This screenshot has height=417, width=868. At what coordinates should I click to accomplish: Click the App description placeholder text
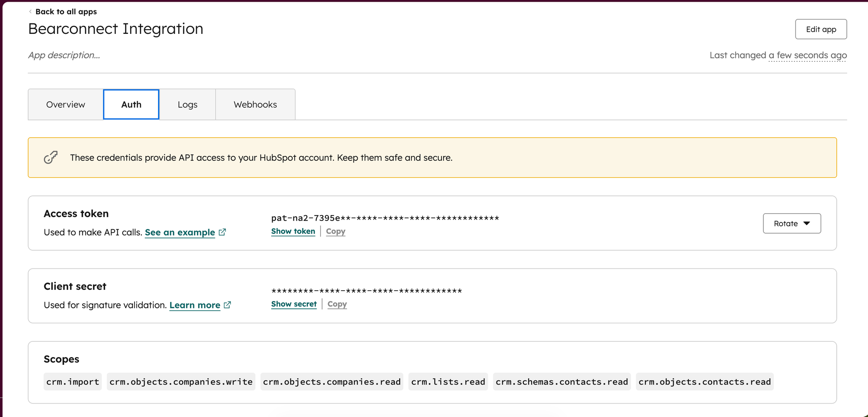pos(64,55)
